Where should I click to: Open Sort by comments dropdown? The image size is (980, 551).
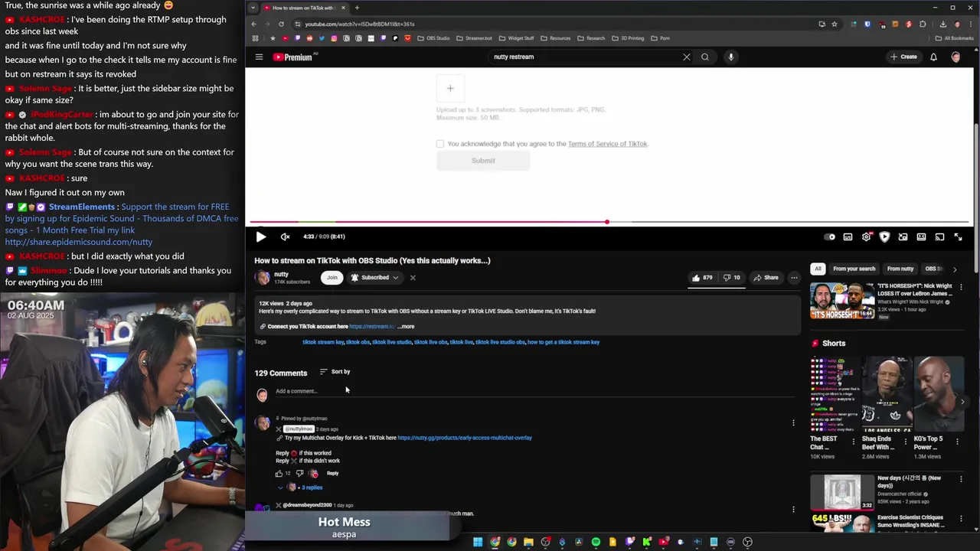pos(335,372)
